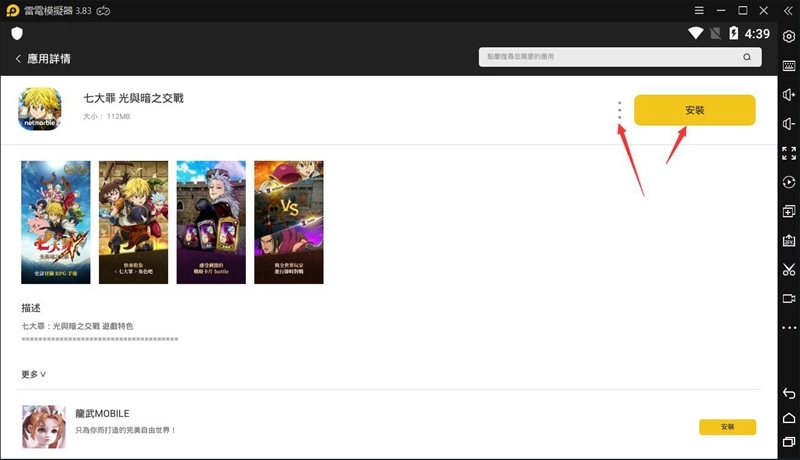Click the no-SIM status icon
The height and width of the screenshot is (460, 800).
[715, 34]
